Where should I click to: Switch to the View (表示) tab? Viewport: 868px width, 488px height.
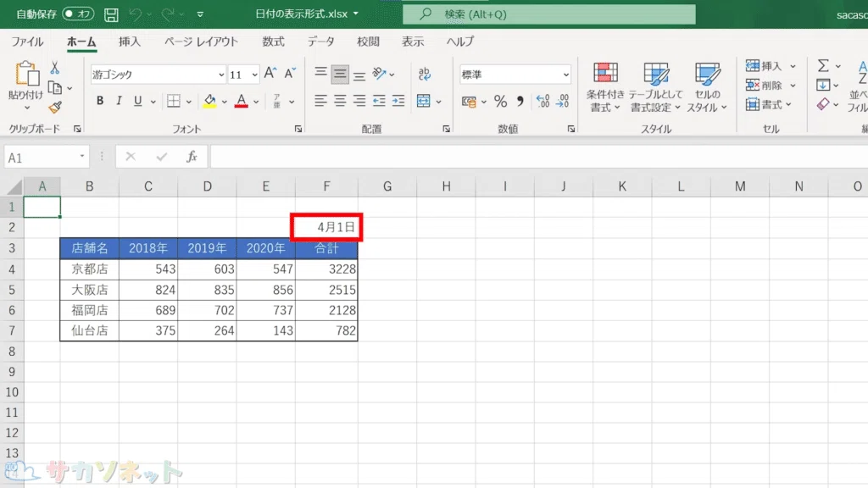[x=413, y=42]
